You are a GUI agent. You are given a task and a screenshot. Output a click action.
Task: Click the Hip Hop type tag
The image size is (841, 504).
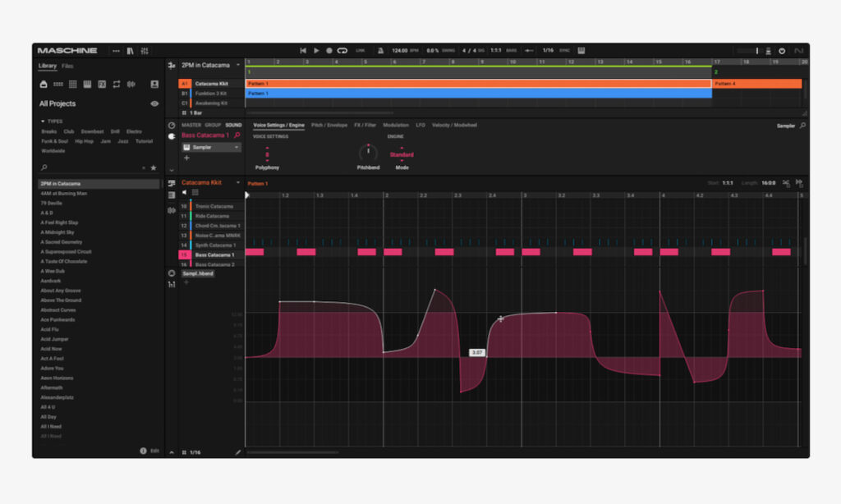(x=85, y=141)
